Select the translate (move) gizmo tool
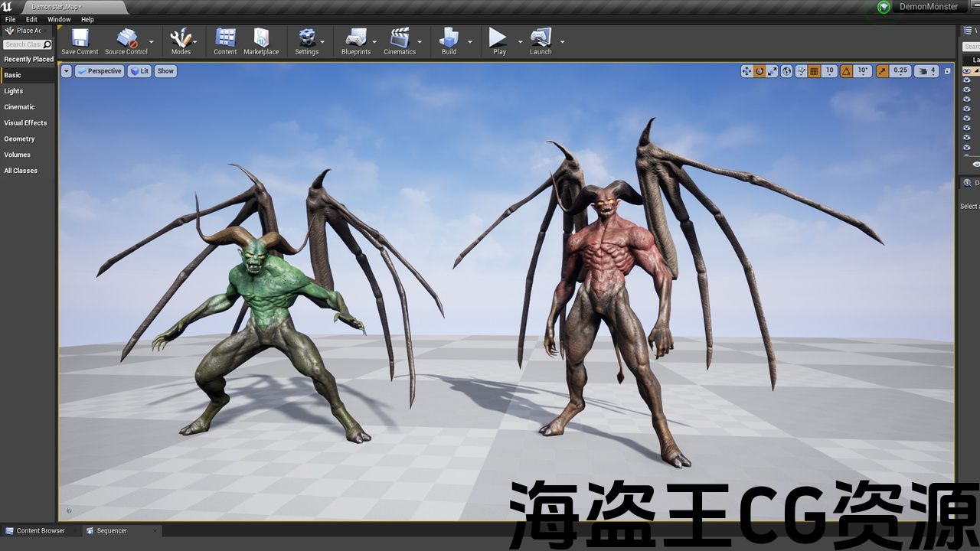 (746, 71)
